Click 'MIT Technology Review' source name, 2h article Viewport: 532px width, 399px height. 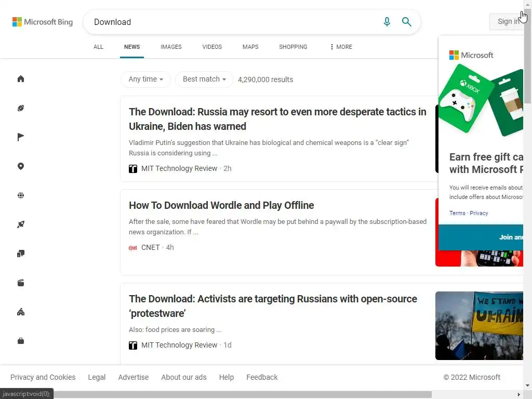tap(179, 169)
